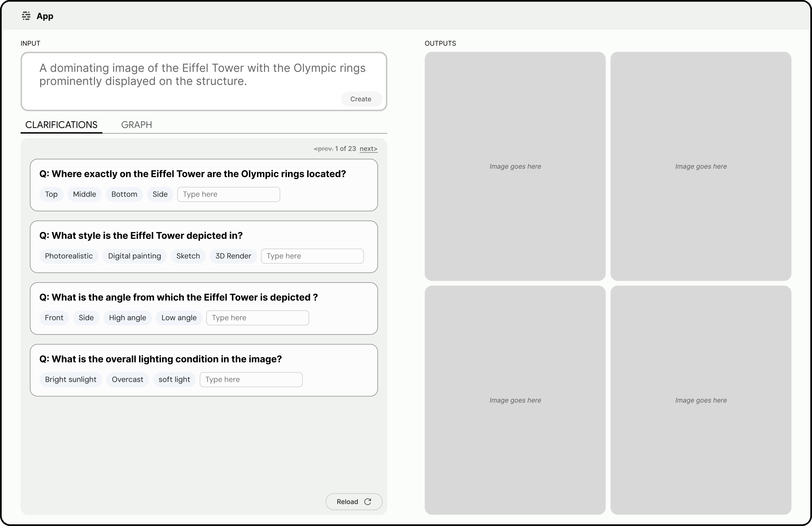Focus the lighting condition text field

click(251, 379)
